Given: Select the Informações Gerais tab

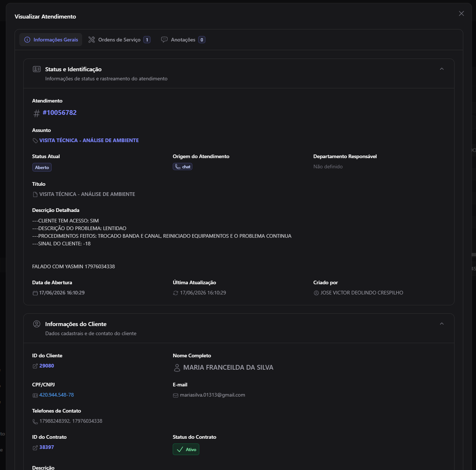Looking at the screenshot, I should point(51,40).
